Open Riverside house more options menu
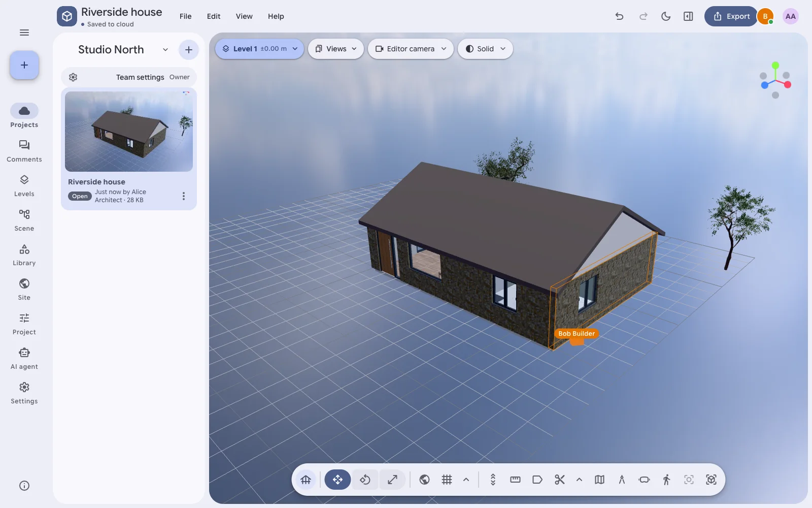 (x=184, y=196)
